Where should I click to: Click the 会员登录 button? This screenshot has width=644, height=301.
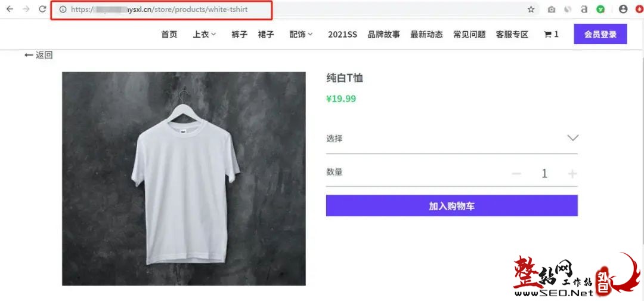pyautogui.click(x=600, y=34)
